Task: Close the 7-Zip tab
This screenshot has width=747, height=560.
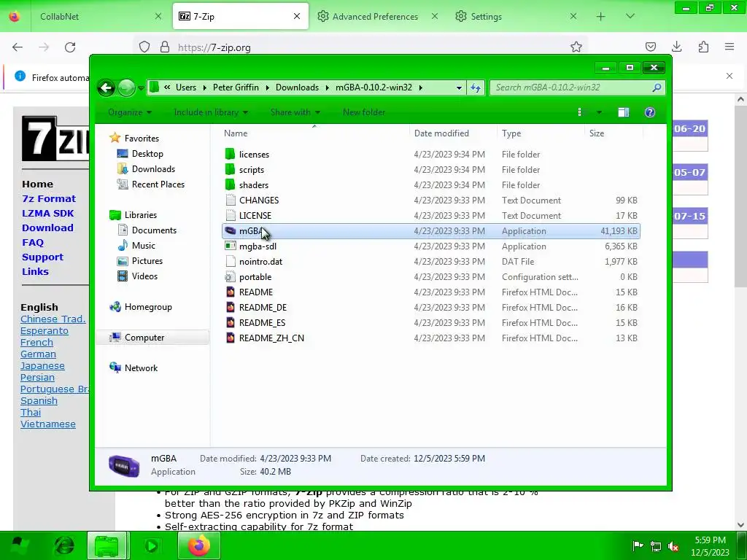Action: 297,16
